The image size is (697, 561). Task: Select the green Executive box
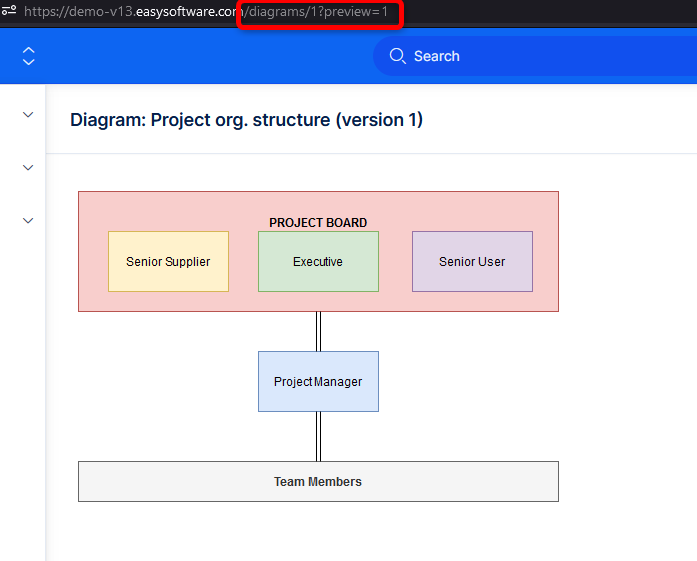click(318, 262)
